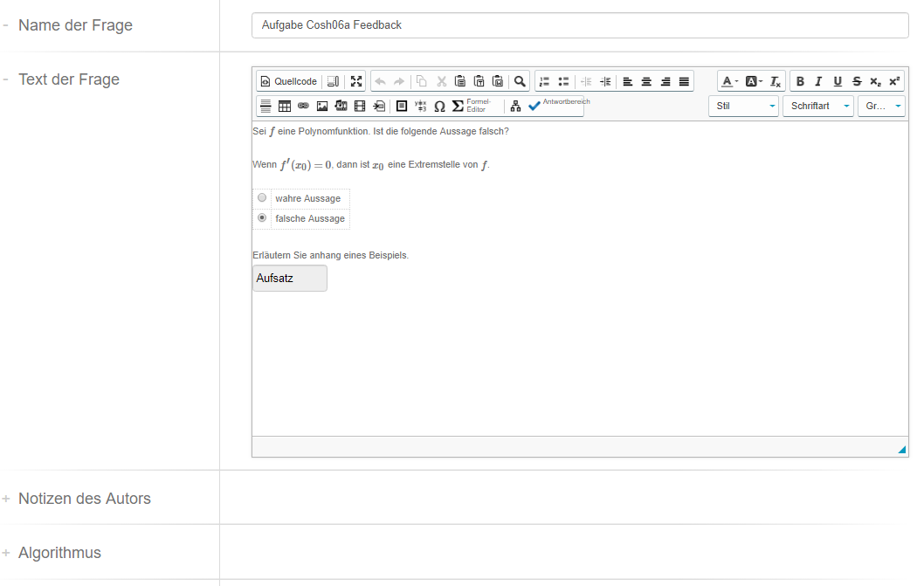
Task: Open special characters Omega icon
Action: (x=439, y=107)
